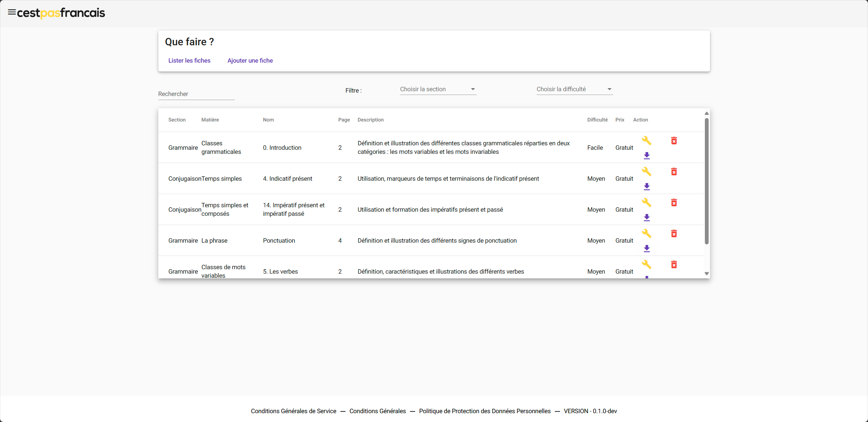Click 'Classes grammaticales' matière cell
This screenshot has height=422, width=868.
[x=221, y=148]
